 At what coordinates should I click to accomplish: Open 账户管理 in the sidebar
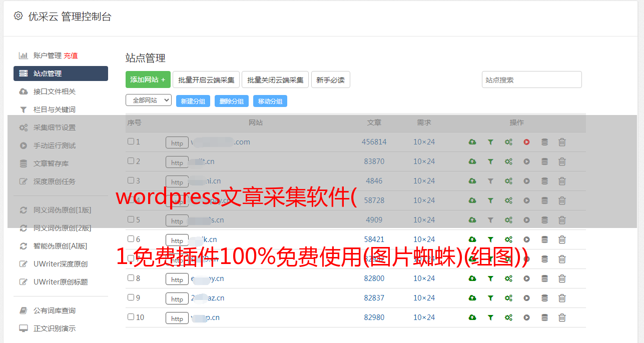pos(48,55)
